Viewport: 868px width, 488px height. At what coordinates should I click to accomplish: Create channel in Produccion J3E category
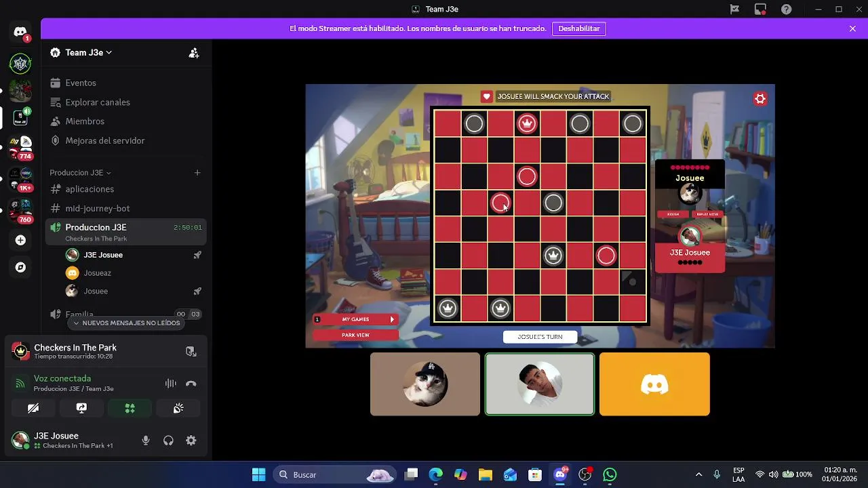(197, 173)
